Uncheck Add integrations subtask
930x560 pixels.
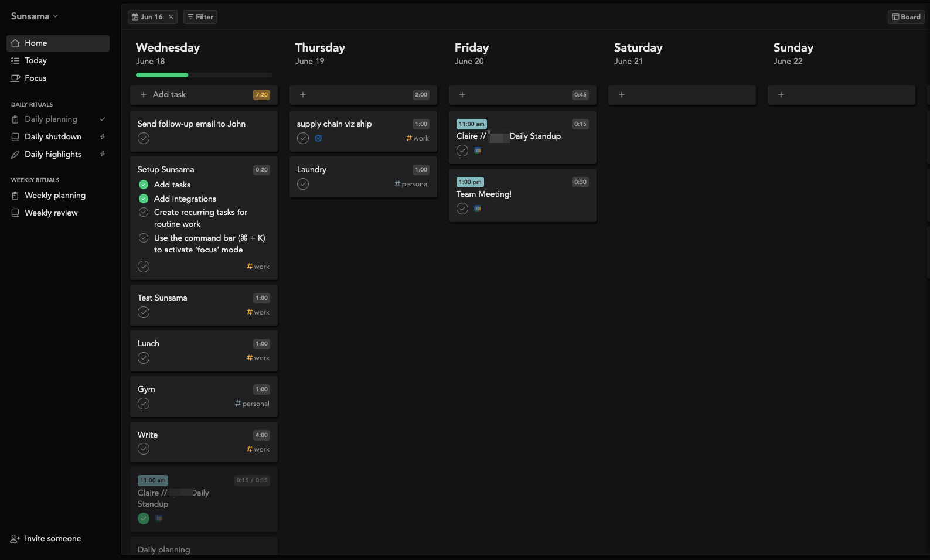[144, 199]
